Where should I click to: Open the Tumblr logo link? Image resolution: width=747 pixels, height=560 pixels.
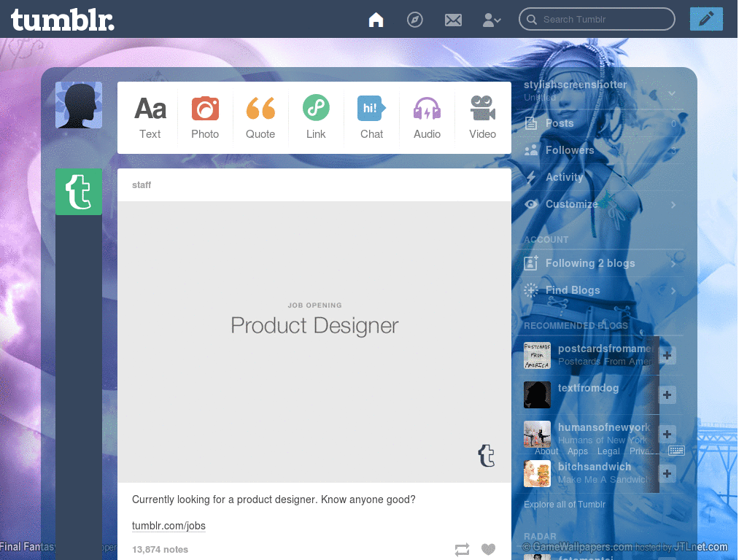pyautogui.click(x=63, y=20)
